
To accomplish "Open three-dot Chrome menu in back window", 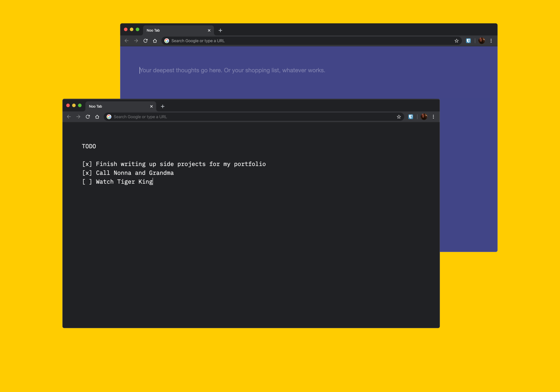I will coord(491,41).
